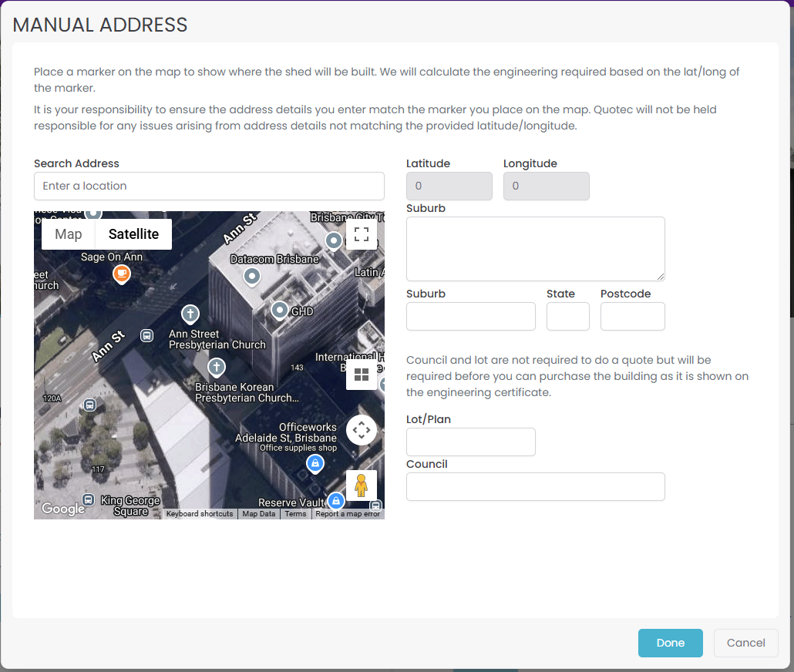The height and width of the screenshot is (672, 794).
Task: Click the Council text field
Action: click(x=535, y=486)
